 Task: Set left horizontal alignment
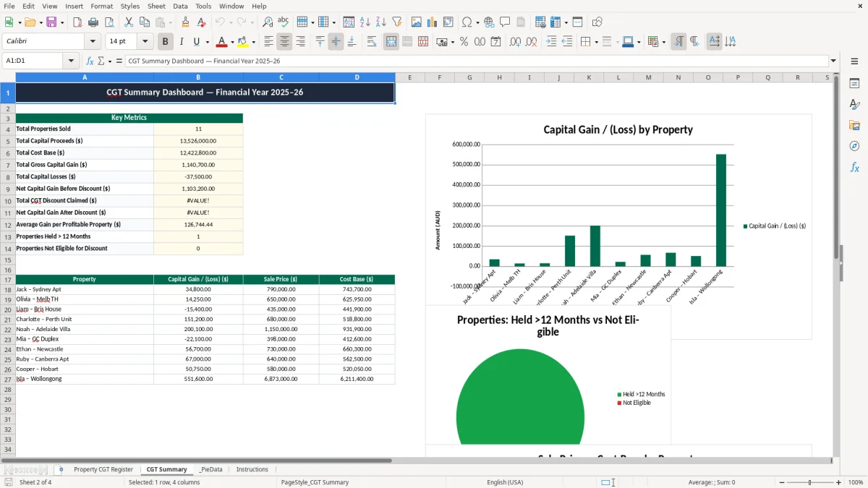pos(268,42)
